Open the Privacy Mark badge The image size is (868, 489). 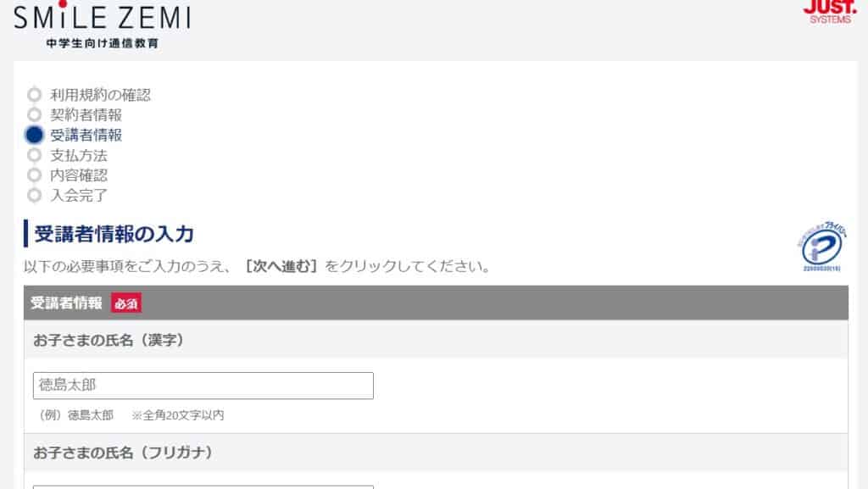[x=821, y=246]
